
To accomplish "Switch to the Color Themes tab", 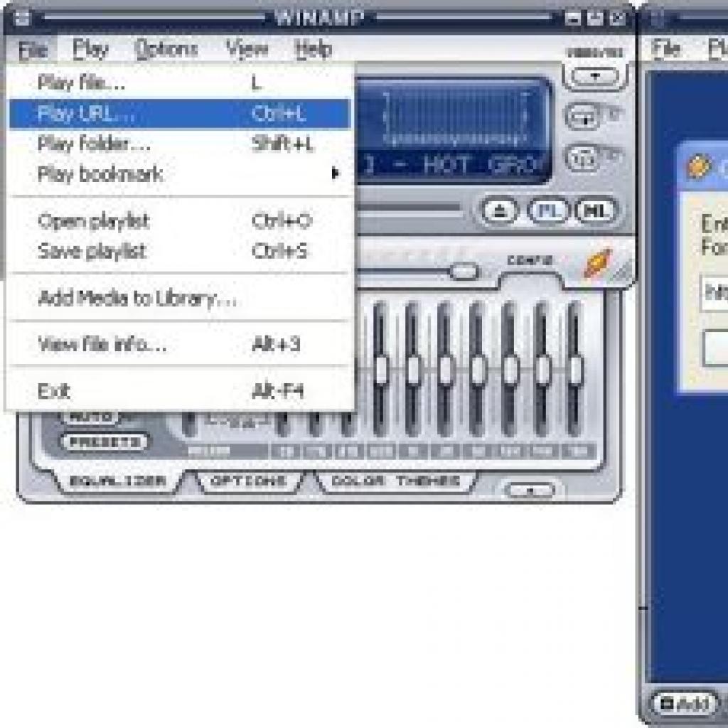I will [395, 481].
